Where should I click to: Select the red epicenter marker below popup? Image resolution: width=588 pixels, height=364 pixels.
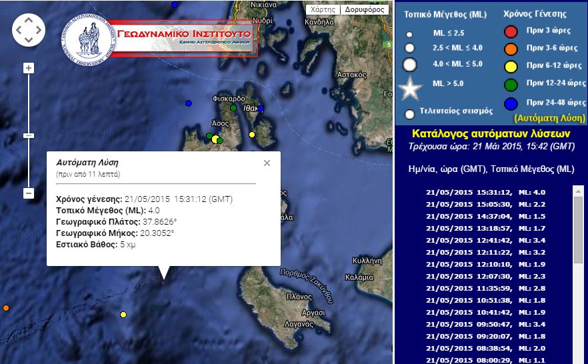tap(163, 283)
